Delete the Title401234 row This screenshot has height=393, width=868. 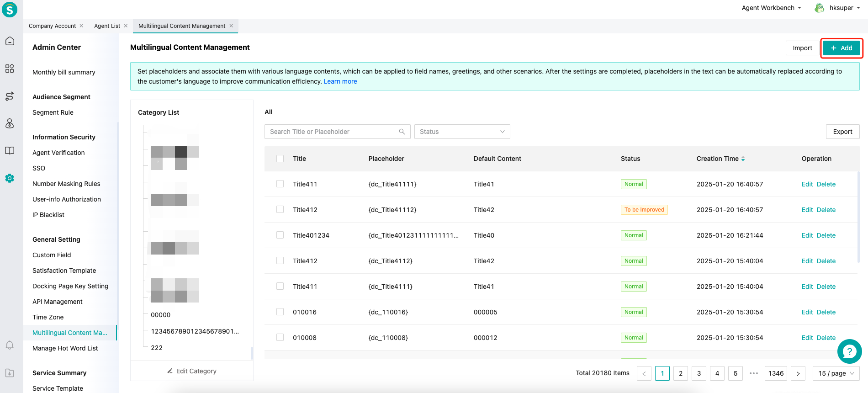coord(826,235)
